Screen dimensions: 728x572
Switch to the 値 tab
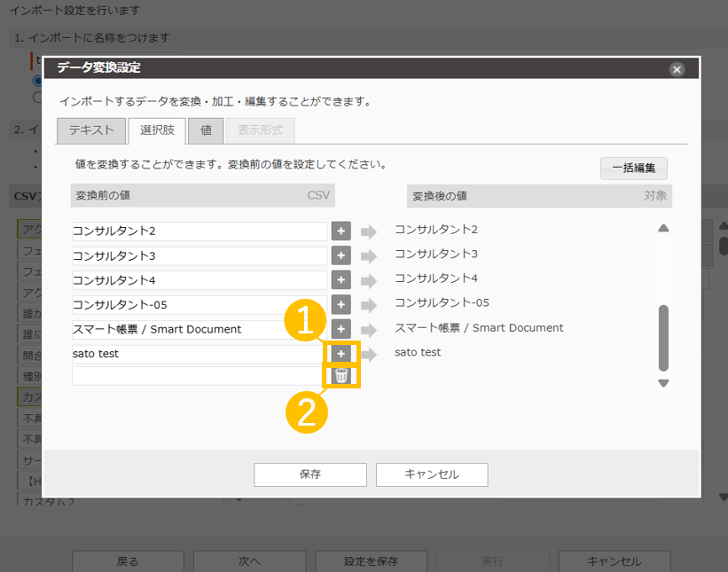(206, 130)
